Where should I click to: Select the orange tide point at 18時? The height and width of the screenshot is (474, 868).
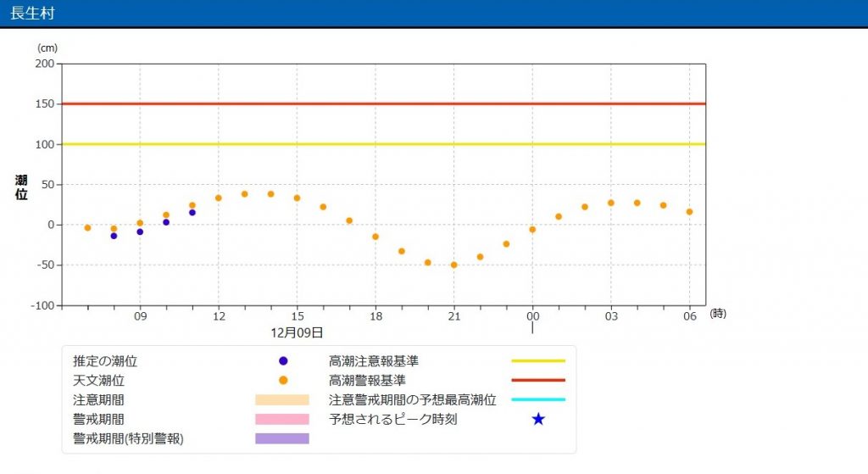pyautogui.click(x=376, y=237)
